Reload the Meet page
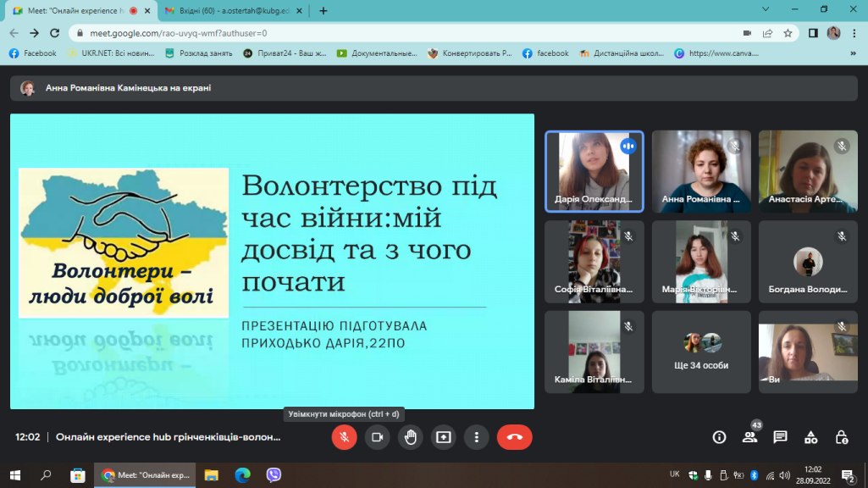This screenshot has width=868, height=488. point(55,33)
